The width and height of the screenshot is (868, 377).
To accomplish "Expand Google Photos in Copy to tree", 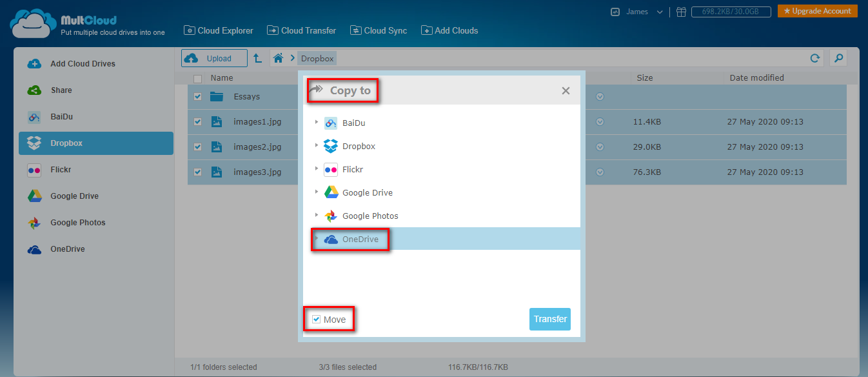I will click(316, 215).
